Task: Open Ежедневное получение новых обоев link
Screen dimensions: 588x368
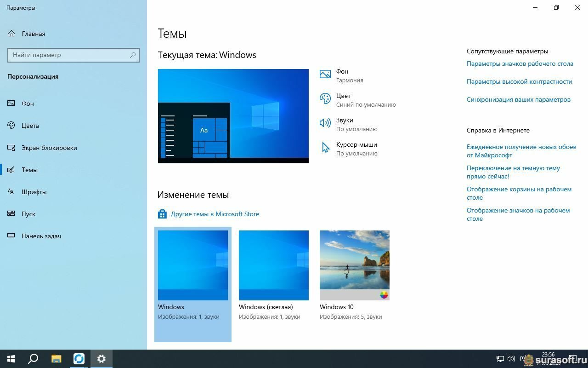Action: (x=521, y=151)
